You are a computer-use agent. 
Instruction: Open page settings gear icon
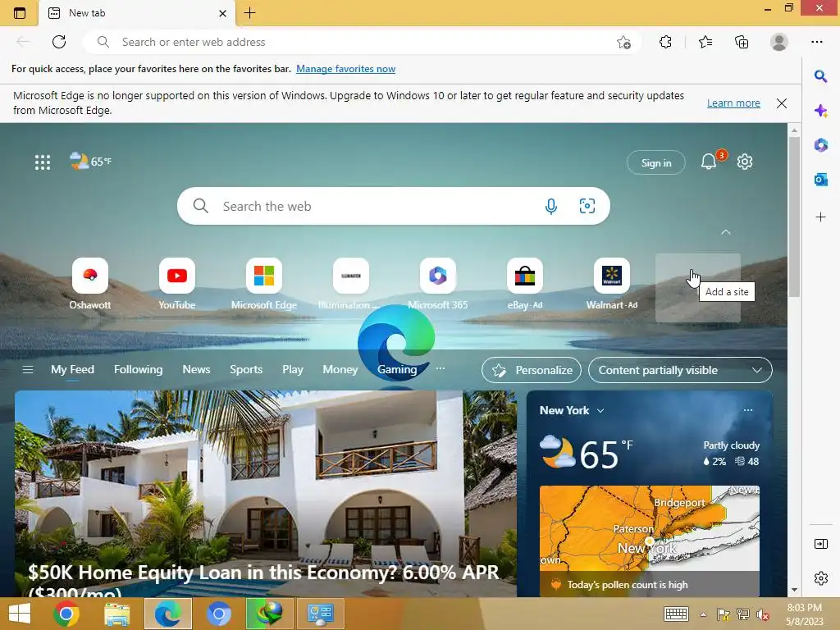[745, 162]
